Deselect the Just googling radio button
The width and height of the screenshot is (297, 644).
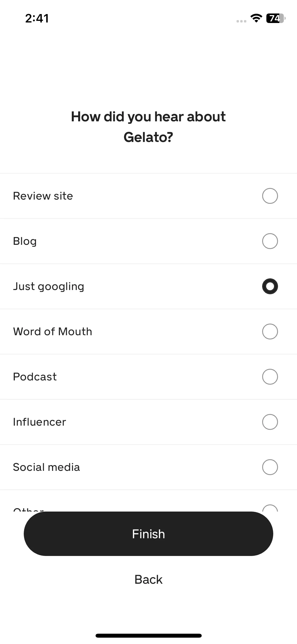[x=270, y=286]
